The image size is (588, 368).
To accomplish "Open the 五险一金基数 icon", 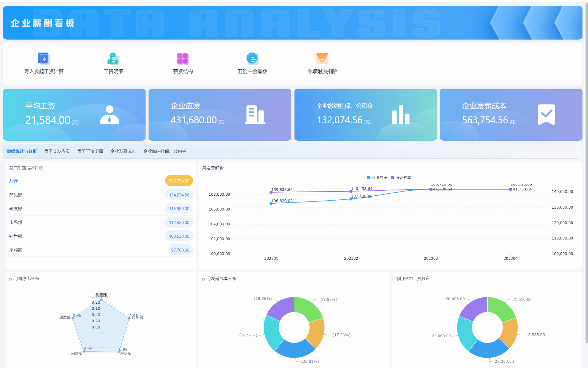I will click(x=252, y=58).
